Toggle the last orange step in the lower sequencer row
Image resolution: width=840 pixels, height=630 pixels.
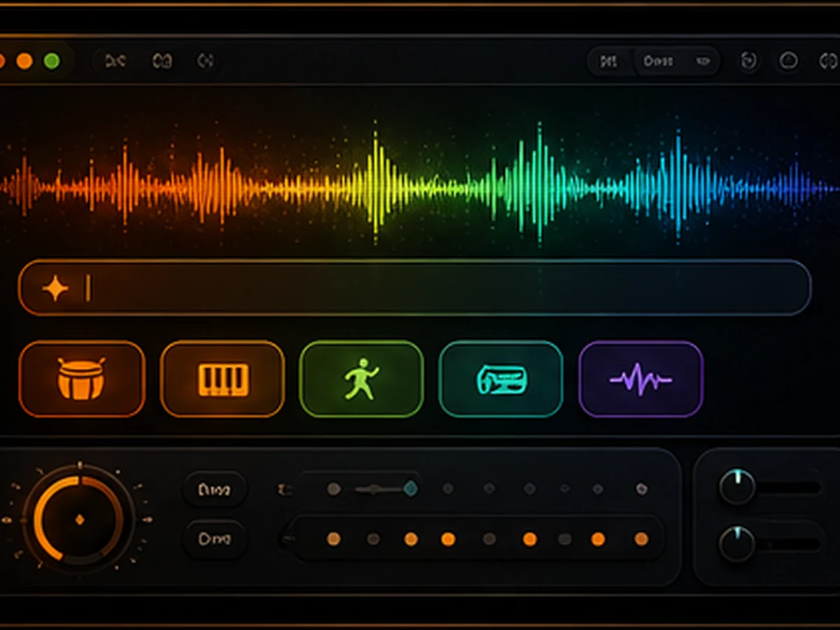(x=641, y=539)
